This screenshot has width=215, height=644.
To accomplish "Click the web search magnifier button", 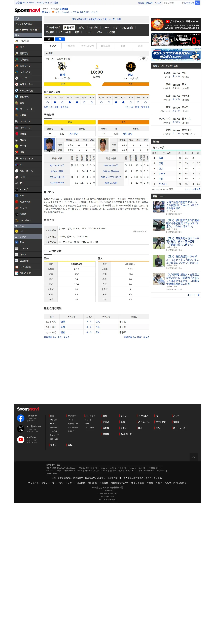I will point(197,3).
